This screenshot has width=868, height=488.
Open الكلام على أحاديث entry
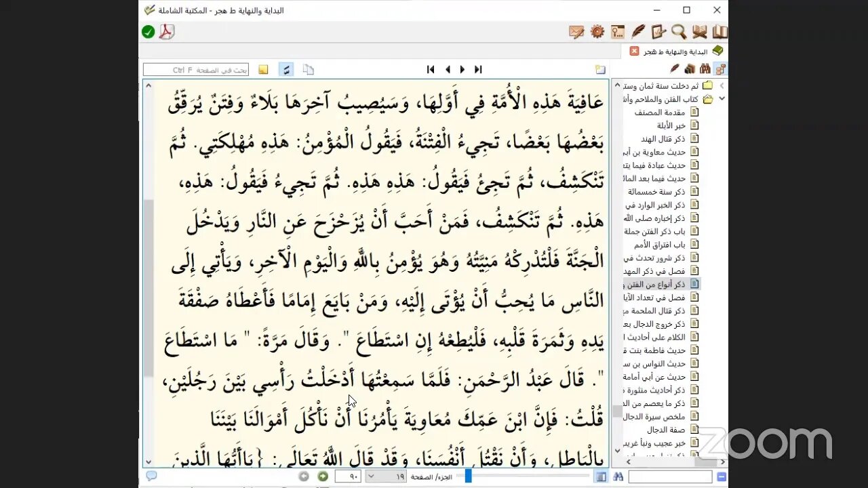tap(654, 338)
